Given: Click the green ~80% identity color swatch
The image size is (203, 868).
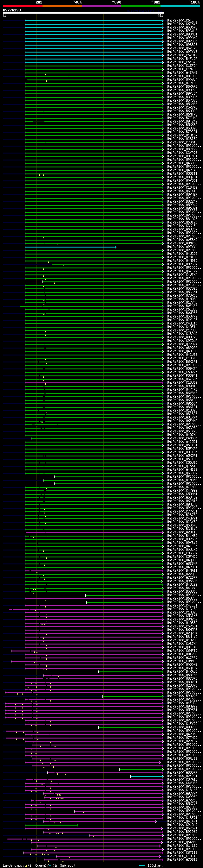Looking at the screenshot, I should 141,6.
